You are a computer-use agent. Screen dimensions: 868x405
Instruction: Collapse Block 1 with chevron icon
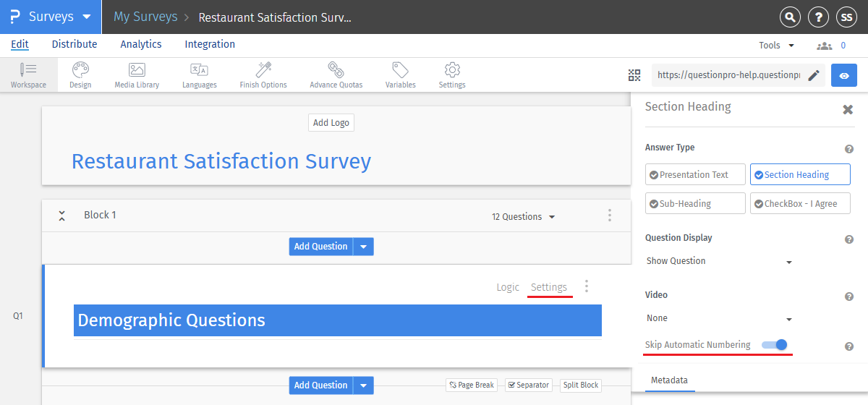coord(62,216)
